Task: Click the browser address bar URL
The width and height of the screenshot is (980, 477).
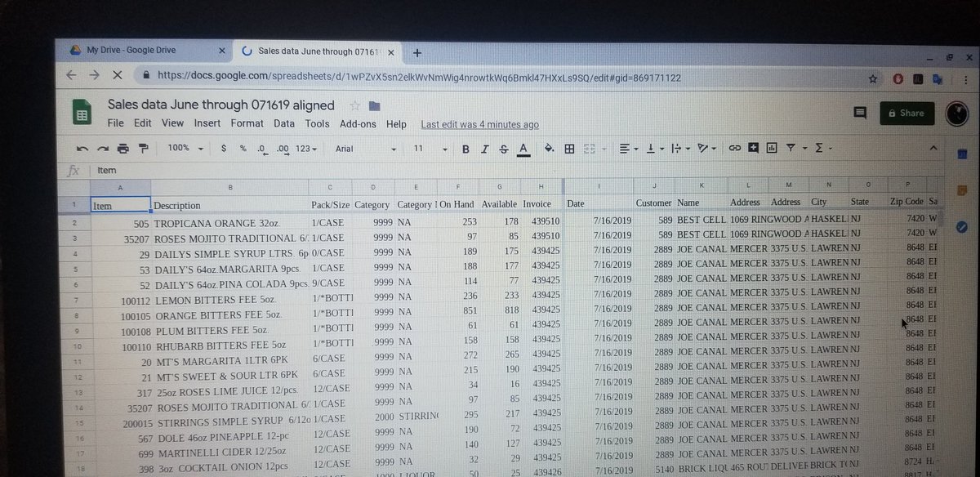Action: [x=419, y=77]
